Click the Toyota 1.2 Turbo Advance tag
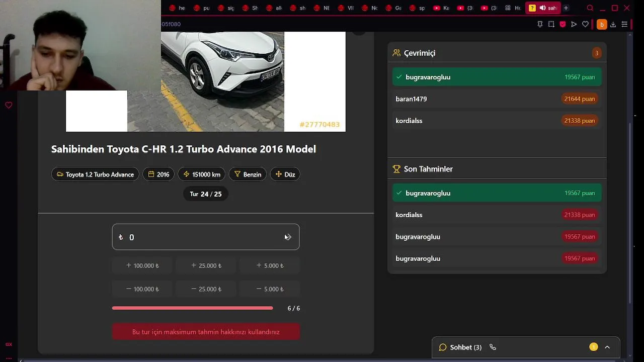This screenshot has height=362, width=644. click(x=95, y=174)
